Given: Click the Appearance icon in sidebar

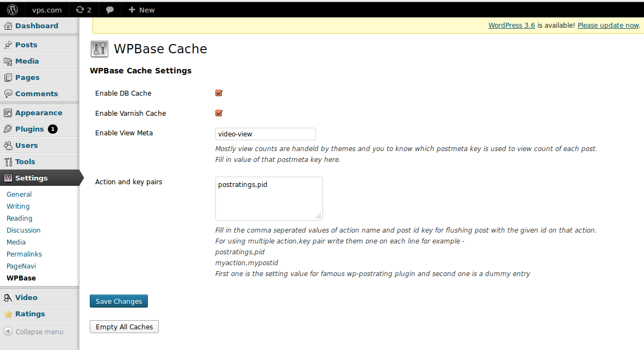Looking at the screenshot, I should [x=8, y=113].
